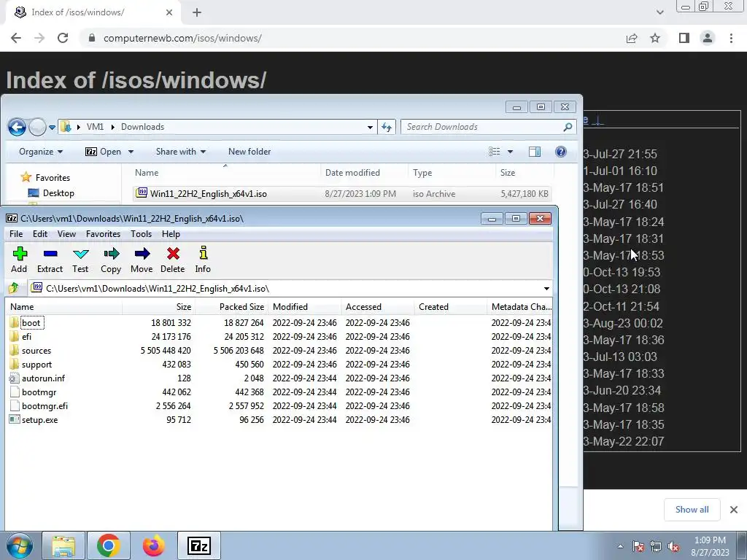Toggle the Explorer preview pane icon
The height and width of the screenshot is (560, 747).
pyautogui.click(x=535, y=152)
